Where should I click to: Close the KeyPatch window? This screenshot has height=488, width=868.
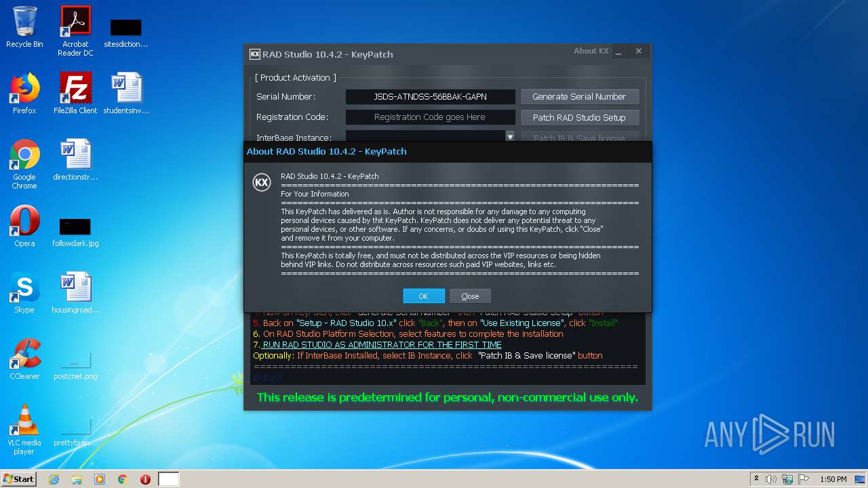pyautogui.click(x=638, y=51)
